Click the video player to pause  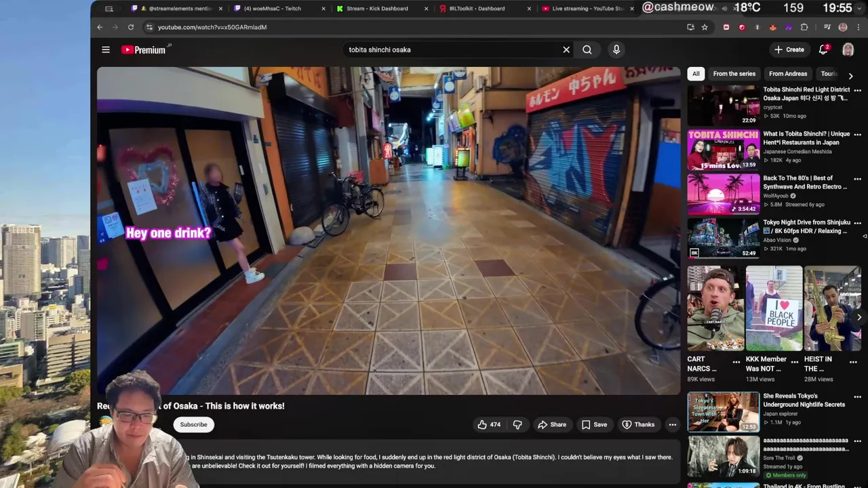pyautogui.click(x=389, y=230)
